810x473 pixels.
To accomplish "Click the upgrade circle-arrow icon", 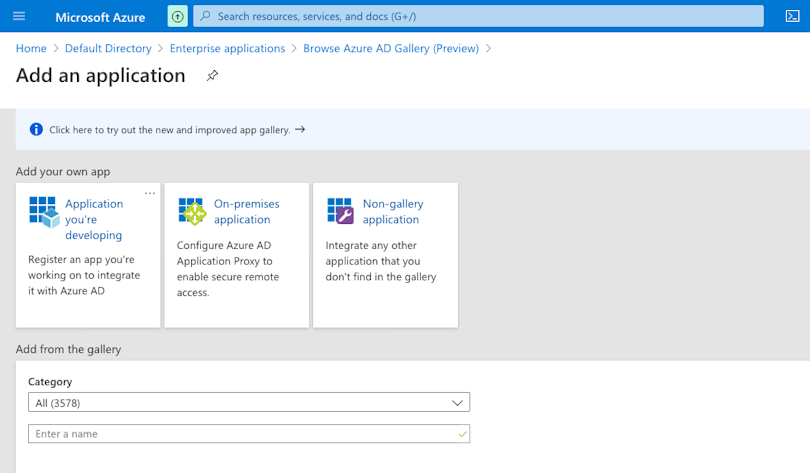I will tap(178, 16).
